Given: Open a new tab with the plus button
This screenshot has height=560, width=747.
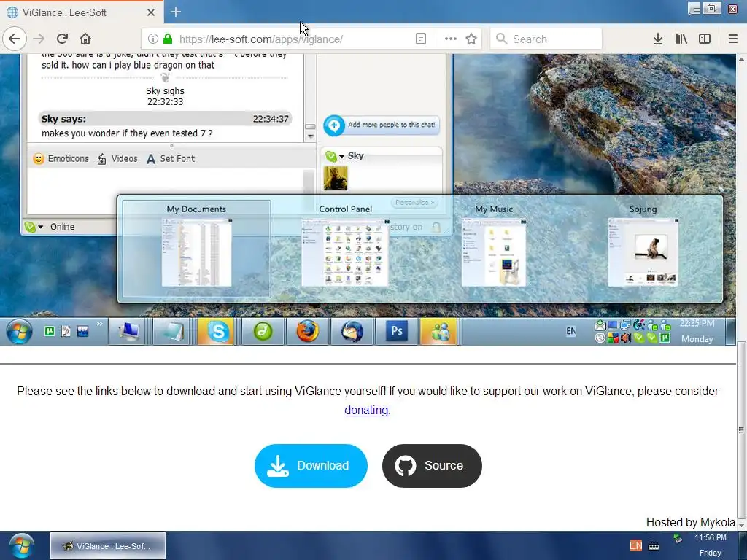Looking at the screenshot, I should (176, 12).
